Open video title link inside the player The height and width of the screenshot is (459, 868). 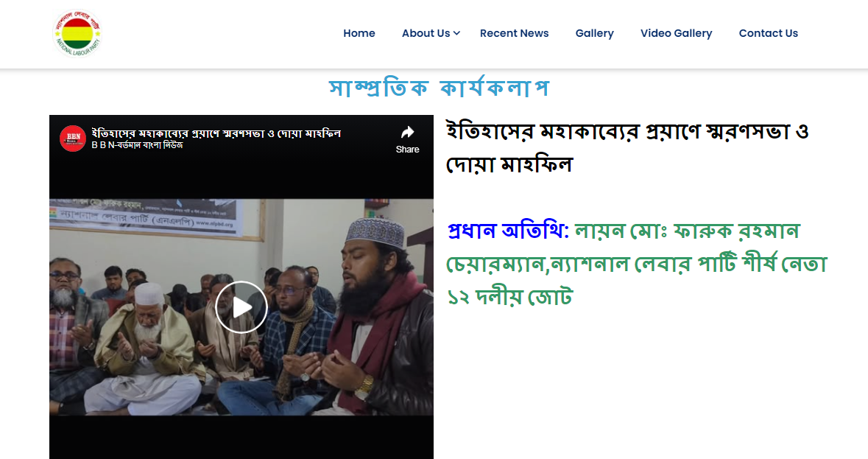(x=216, y=133)
